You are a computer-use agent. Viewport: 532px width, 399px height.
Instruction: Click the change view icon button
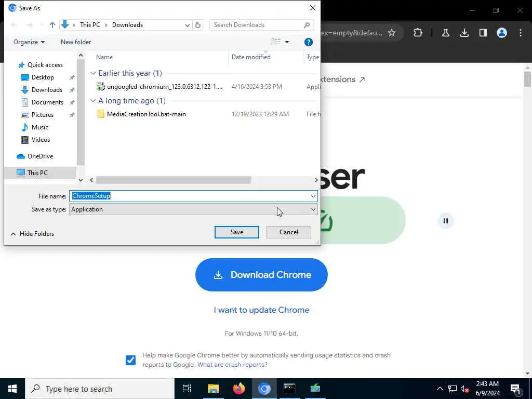(x=276, y=42)
